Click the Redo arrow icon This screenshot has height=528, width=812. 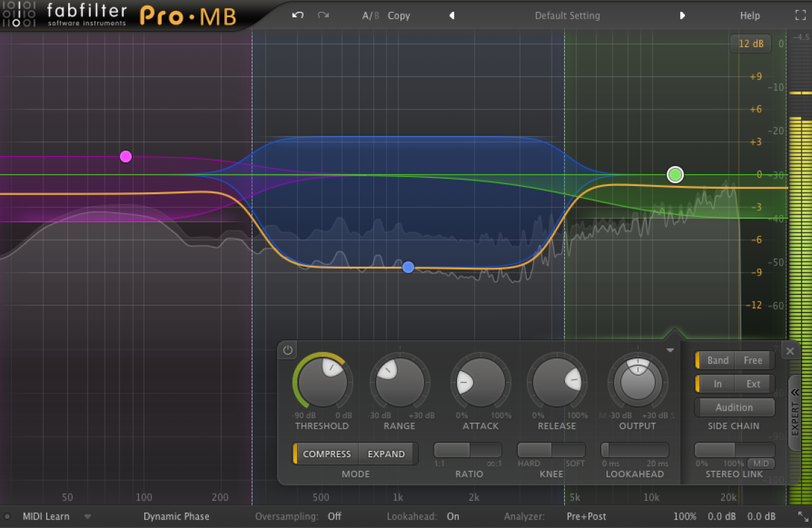(323, 15)
